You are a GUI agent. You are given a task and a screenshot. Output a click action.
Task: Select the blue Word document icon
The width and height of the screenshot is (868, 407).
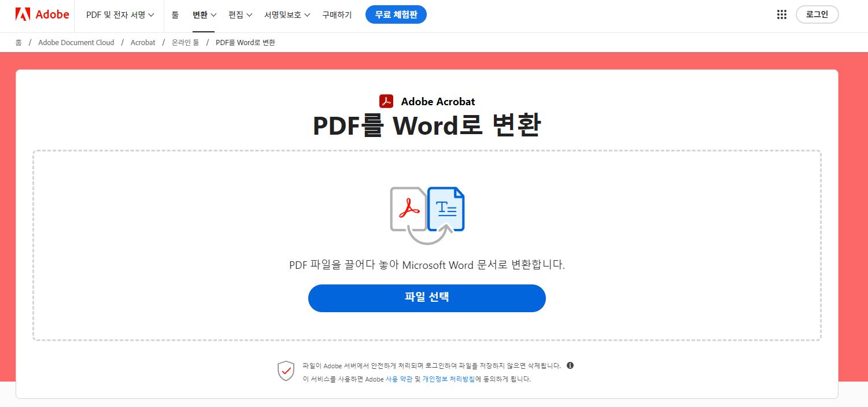[446, 208]
